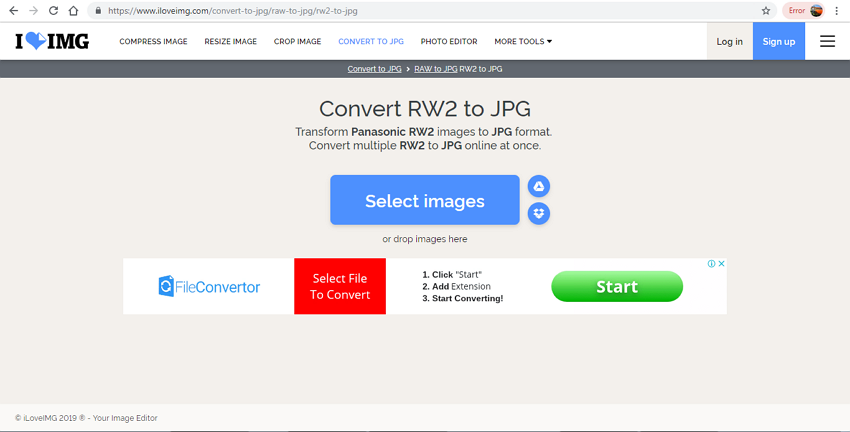850x432 pixels.
Task: Reload the page
Action: [x=53, y=10]
